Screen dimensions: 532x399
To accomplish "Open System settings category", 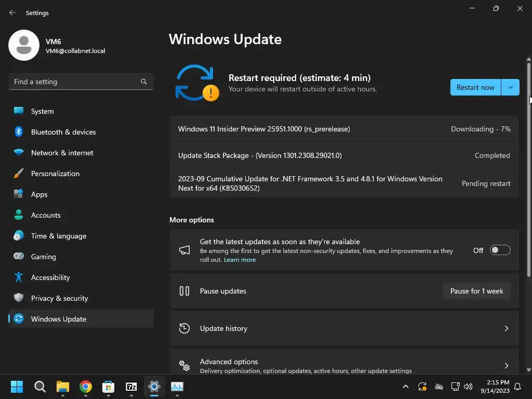I will point(81,111).
